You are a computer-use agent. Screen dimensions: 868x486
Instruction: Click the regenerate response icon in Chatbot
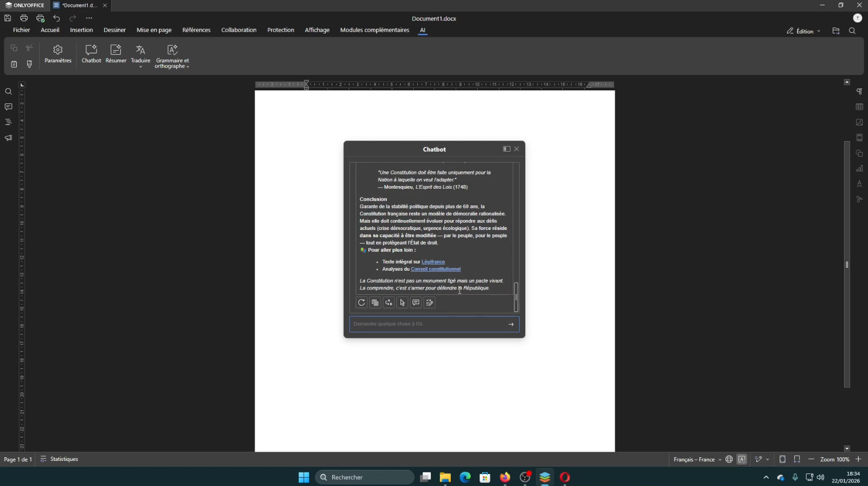361,303
